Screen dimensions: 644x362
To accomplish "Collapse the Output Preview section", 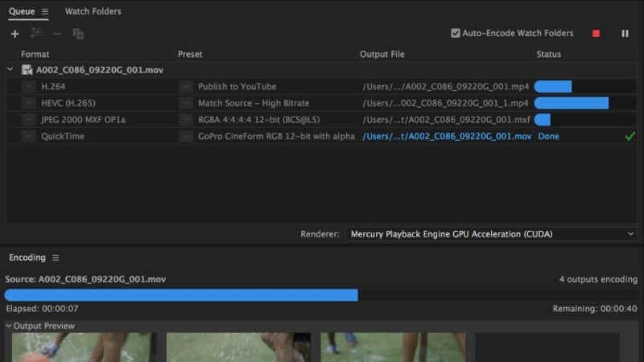I will [x=9, y=326].
